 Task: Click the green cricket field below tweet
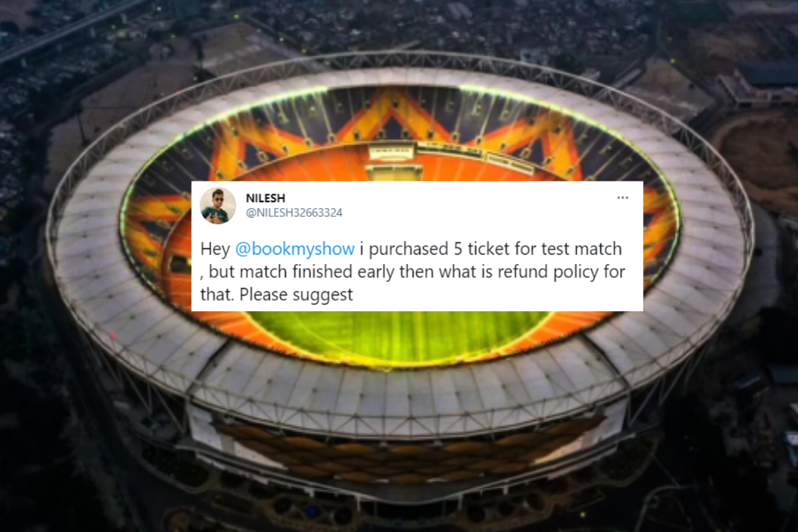click(x=399, y=334)
